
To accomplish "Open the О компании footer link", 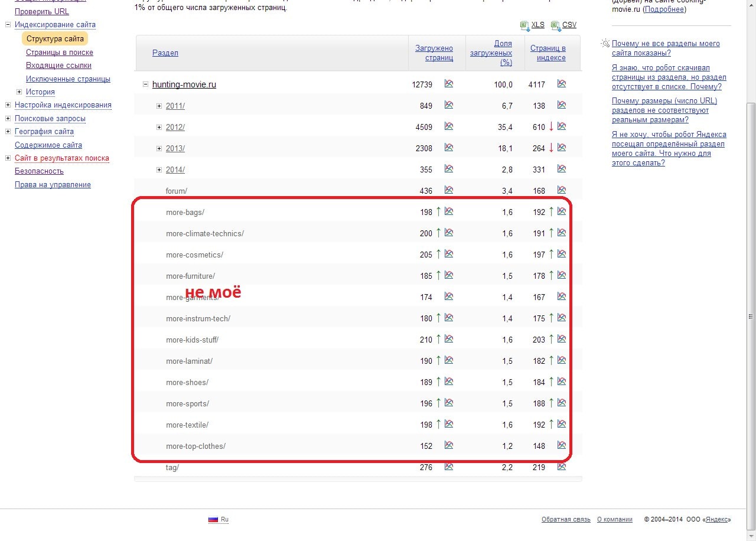I will coord(615,520).
